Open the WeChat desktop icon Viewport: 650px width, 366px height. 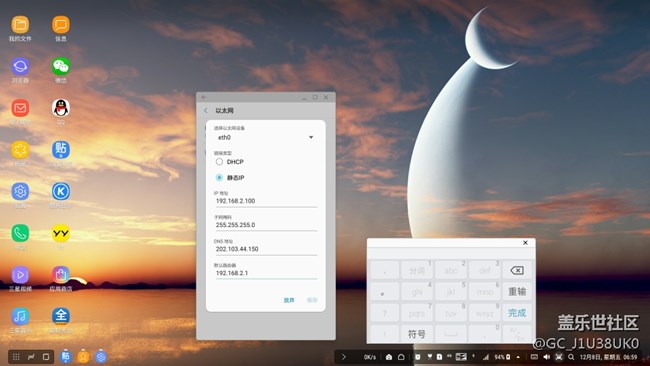pos(61,66)
